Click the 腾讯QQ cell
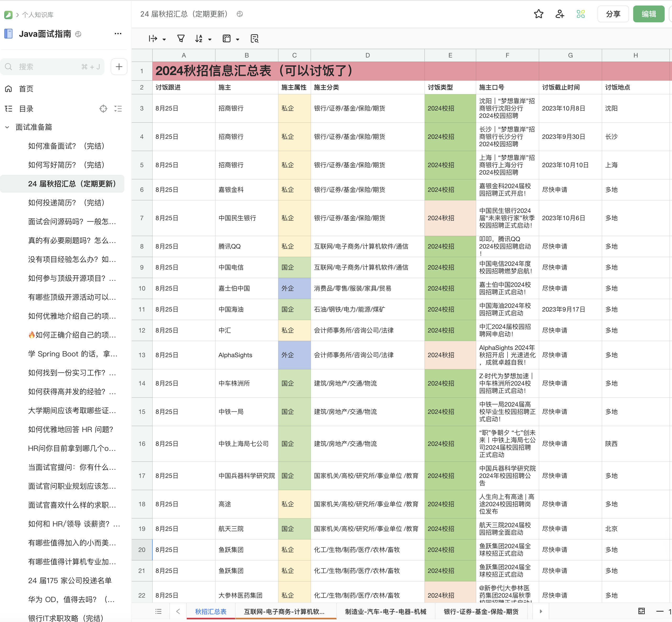Screen dimensions: 672x622 point(247,246)
